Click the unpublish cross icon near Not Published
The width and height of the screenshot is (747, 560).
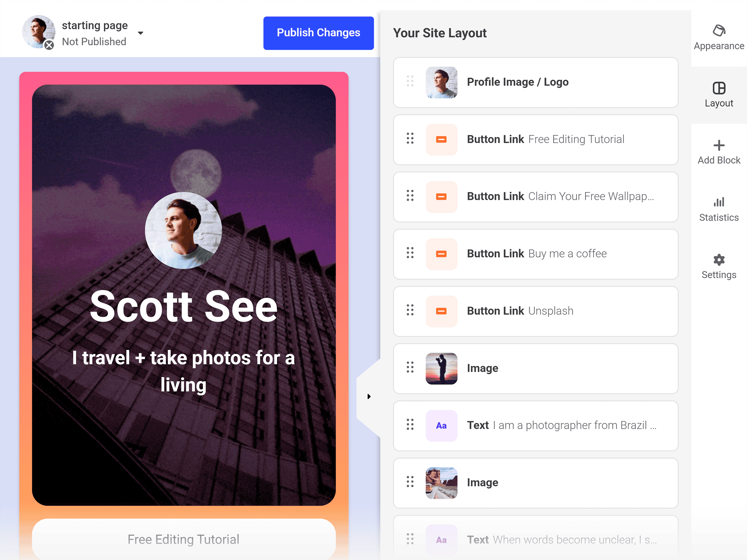(x=49, y=46)
